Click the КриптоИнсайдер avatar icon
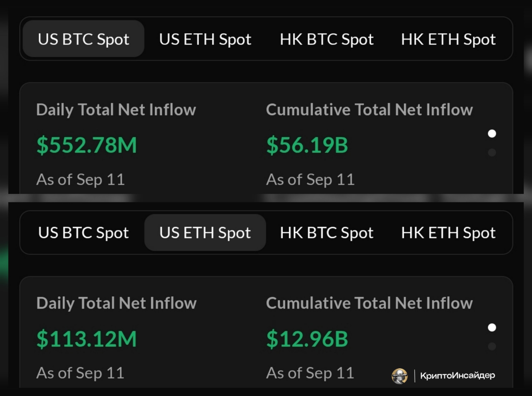The height and width of the screenshot is (396, 532). (400, 376)
